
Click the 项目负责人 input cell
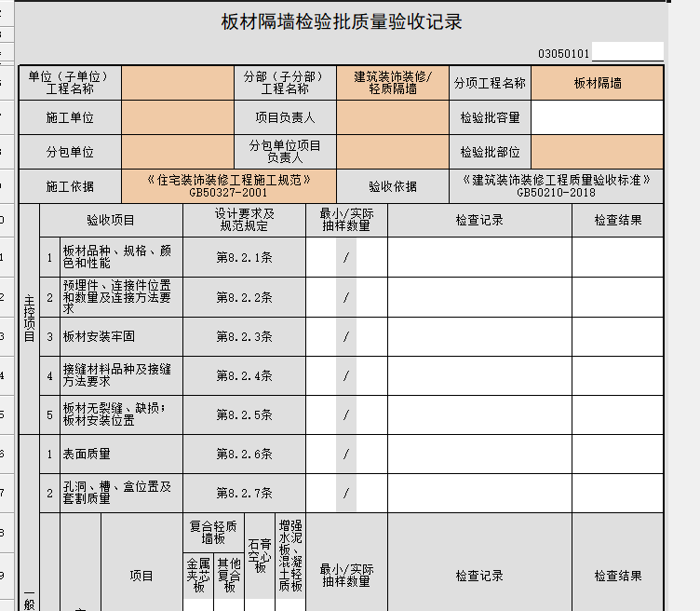pyautogui.click(x=392, y=118)
